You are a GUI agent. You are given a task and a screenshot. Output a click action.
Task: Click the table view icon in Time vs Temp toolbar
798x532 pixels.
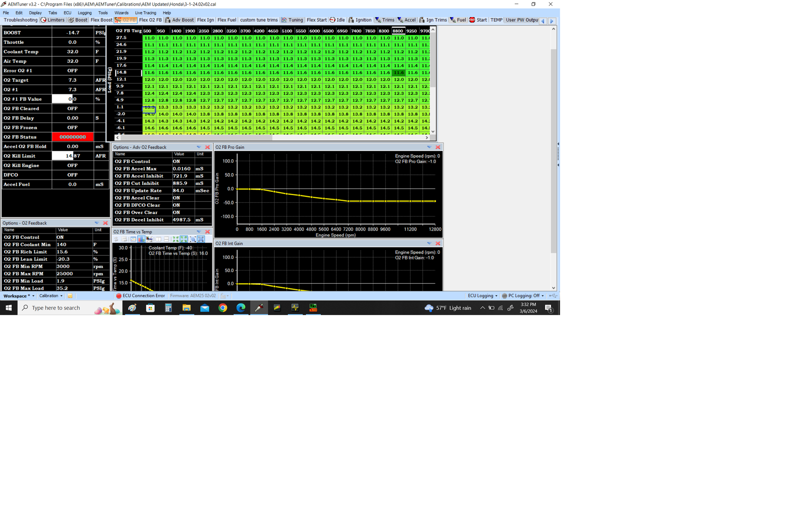pos(133,239)
